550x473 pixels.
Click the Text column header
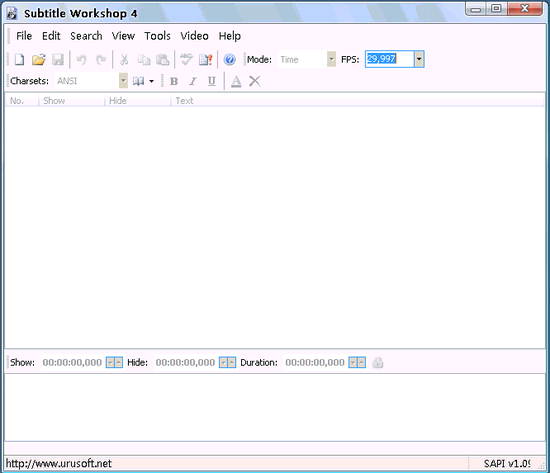pyautogui.click(x=184, y=101)
